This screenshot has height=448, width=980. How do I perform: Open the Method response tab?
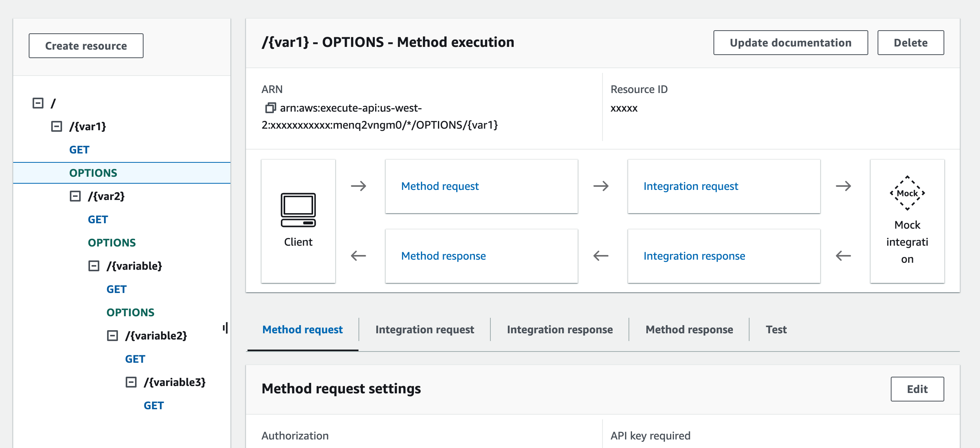689,329
